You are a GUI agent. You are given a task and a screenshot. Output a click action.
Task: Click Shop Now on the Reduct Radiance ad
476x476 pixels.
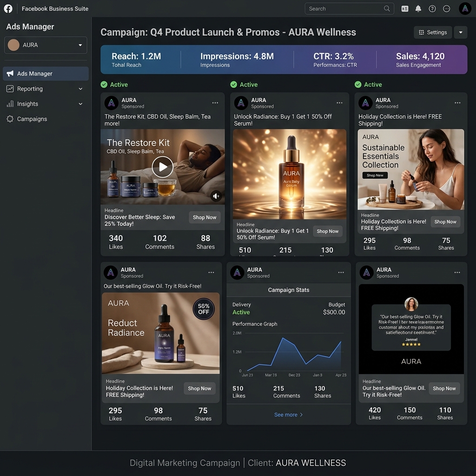coord(199,389)
